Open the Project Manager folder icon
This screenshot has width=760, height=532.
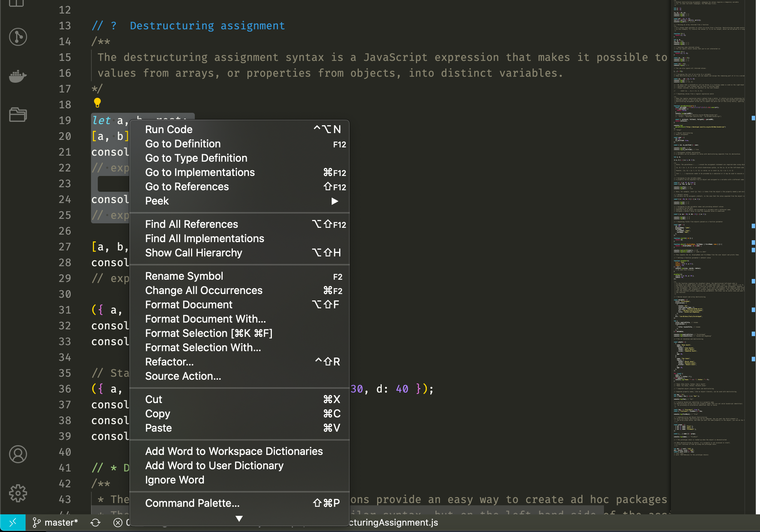18,115
